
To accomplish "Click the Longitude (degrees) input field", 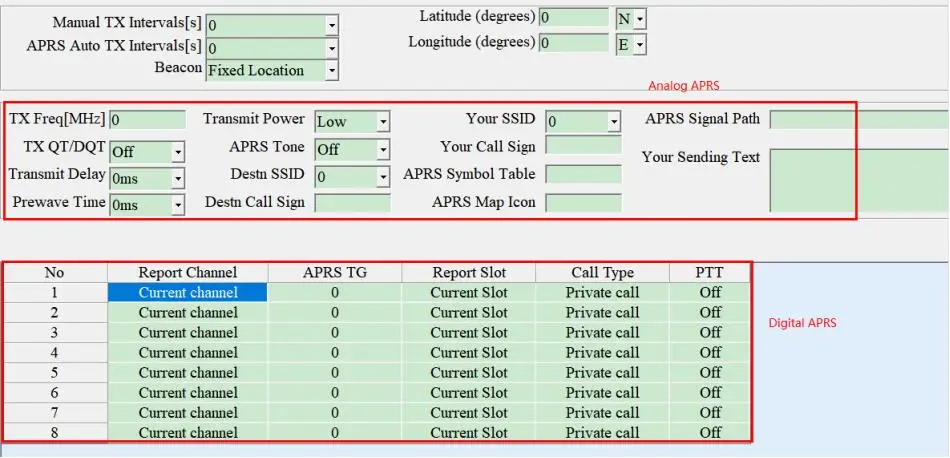I will click(574, 42).
